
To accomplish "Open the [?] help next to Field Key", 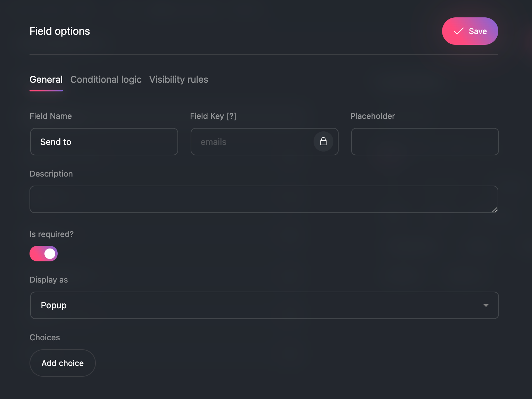I will [x=232, y=116].
